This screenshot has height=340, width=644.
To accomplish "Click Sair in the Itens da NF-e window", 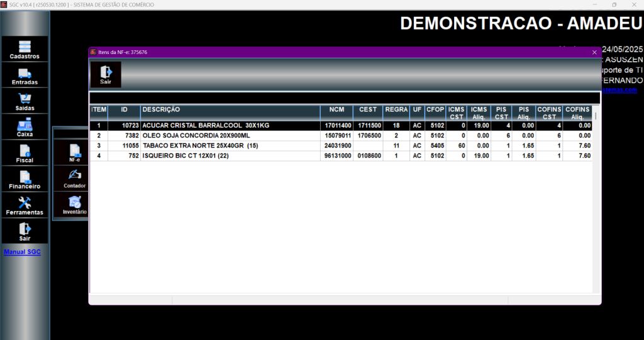I will pyautogui.click(x=106, y=75).
